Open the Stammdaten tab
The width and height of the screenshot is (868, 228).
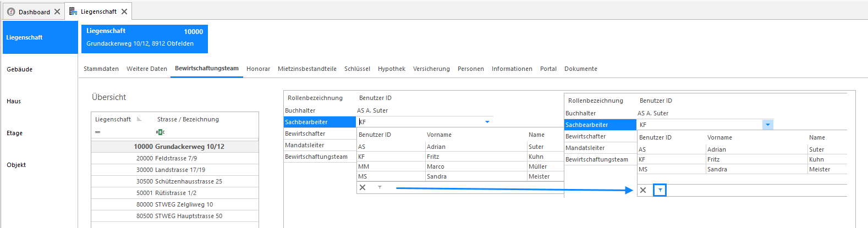click(x=101, y=69)
